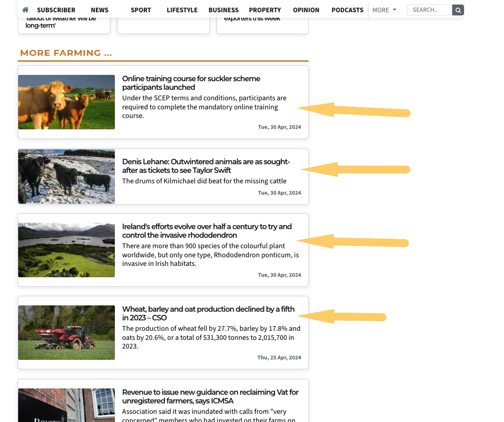This screenshot has height=422, width=504.
Task: Click the brown cows thumbnail image
Action: point(66,102)
